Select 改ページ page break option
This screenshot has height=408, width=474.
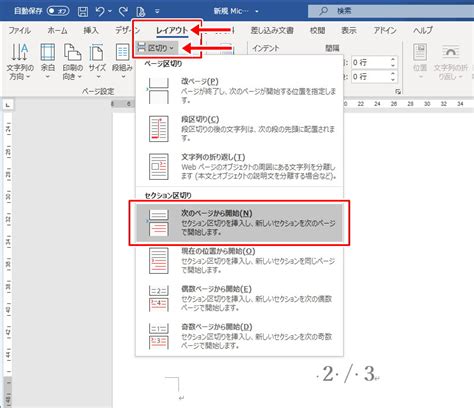pos(239,91)
